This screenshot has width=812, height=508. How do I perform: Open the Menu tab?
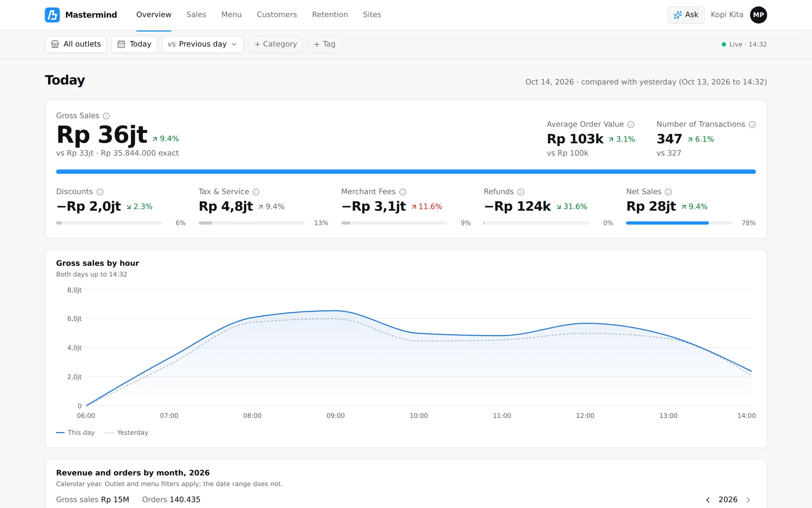coord(231,15)
